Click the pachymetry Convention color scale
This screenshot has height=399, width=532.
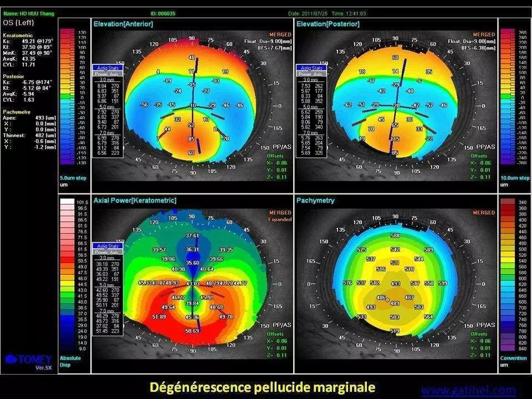point(507,275)
